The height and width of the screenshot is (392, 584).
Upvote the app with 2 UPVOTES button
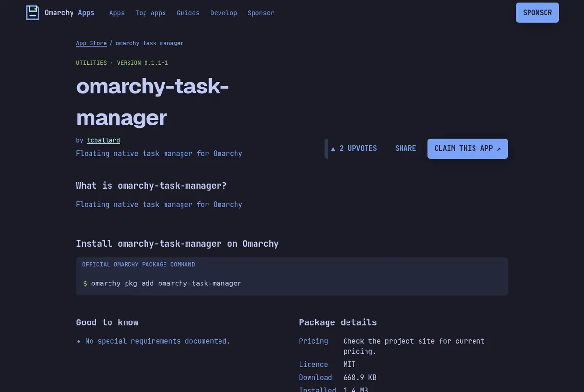tap(354, 148)
